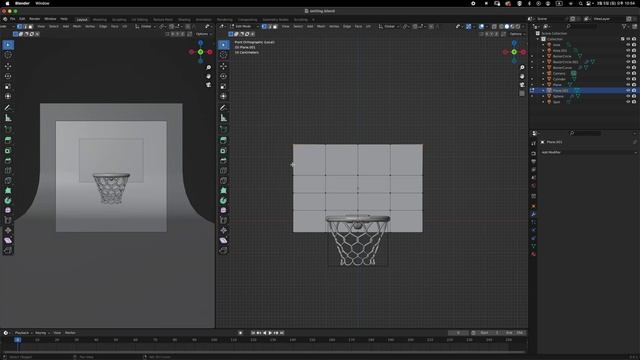640x360 pixels.
Task: Open the World properties tab icon
Action: [x=533, y=186]
